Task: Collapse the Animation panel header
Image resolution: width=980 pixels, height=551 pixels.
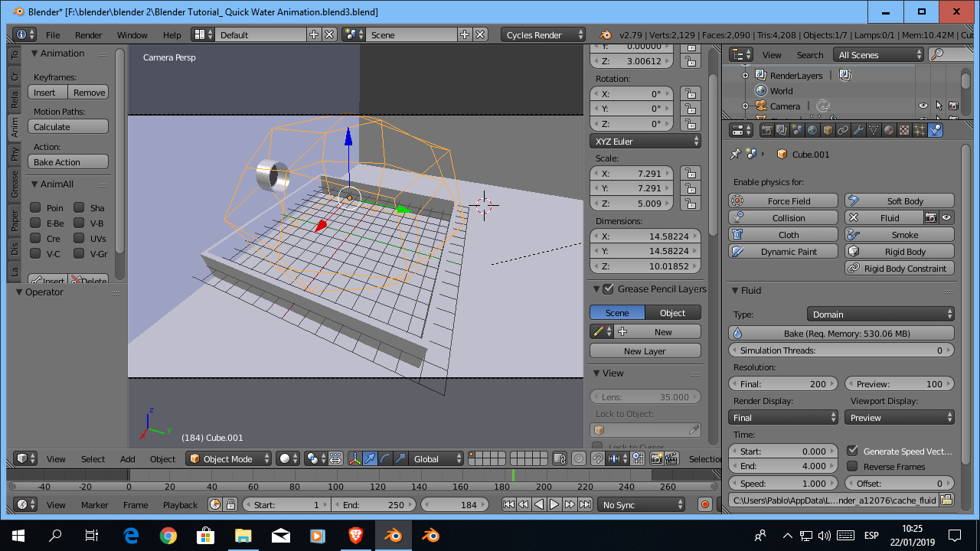Action: tap(34, 53)
